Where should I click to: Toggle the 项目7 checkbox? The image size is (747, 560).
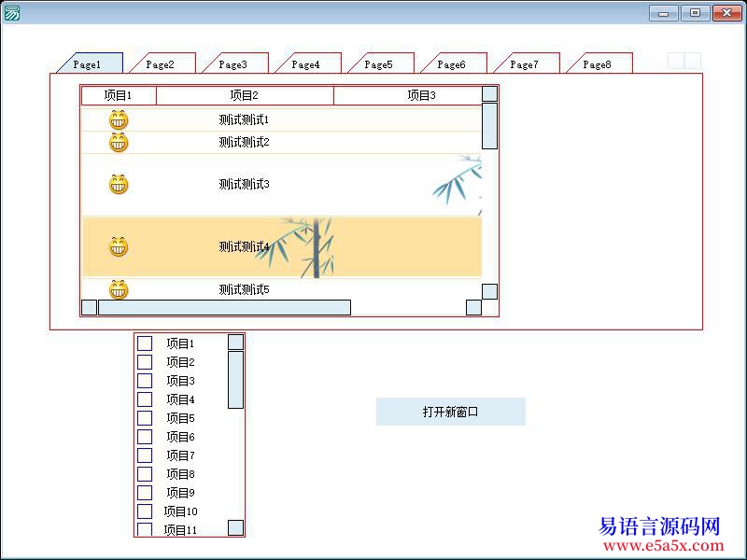click(x=145, y=455)
